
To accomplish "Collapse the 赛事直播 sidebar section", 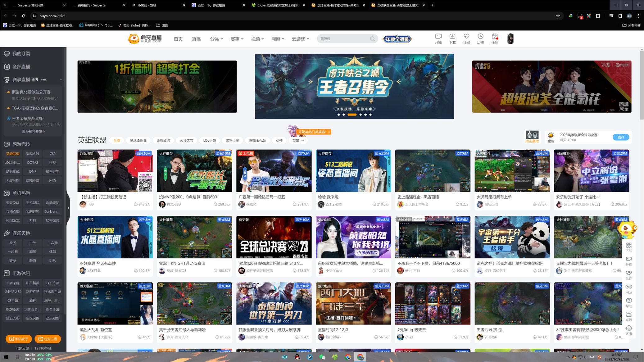I will click(x=61, y=80).
